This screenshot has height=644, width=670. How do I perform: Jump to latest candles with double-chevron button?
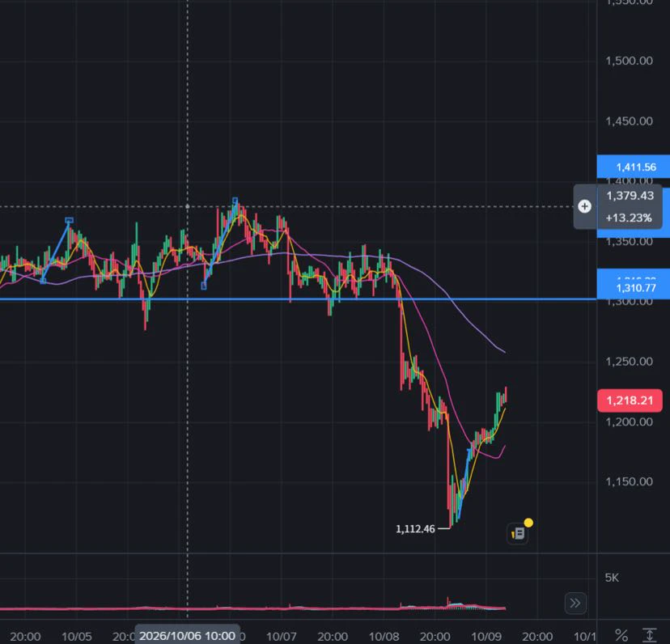point(575,603)
